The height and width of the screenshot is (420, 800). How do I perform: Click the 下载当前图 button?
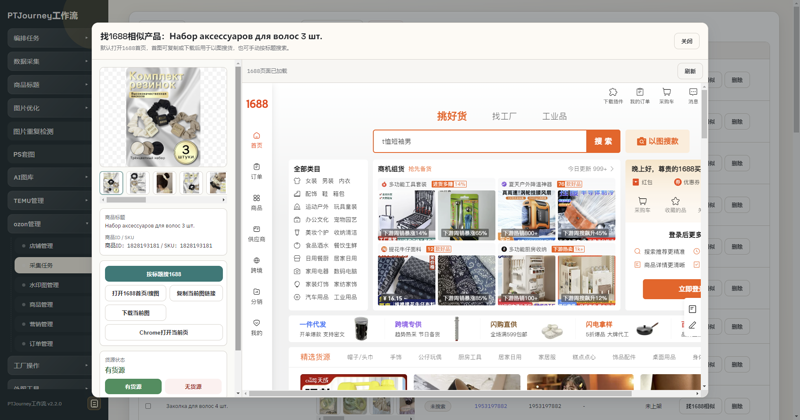pos(136,313)
